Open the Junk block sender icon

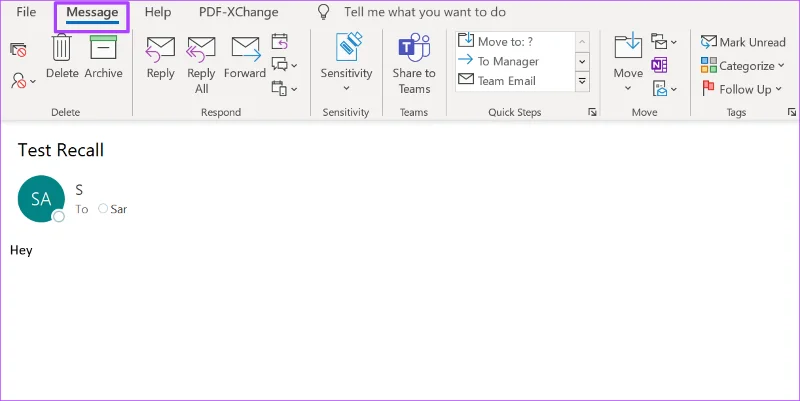tap(19, 81)
